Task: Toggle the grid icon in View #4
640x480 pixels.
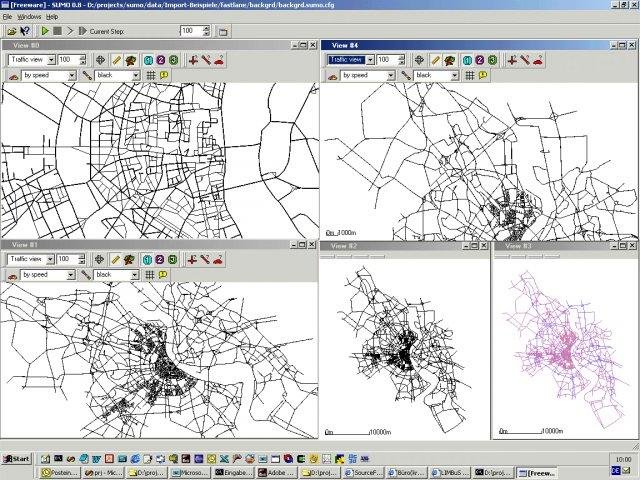Action: tap(471, 75)
